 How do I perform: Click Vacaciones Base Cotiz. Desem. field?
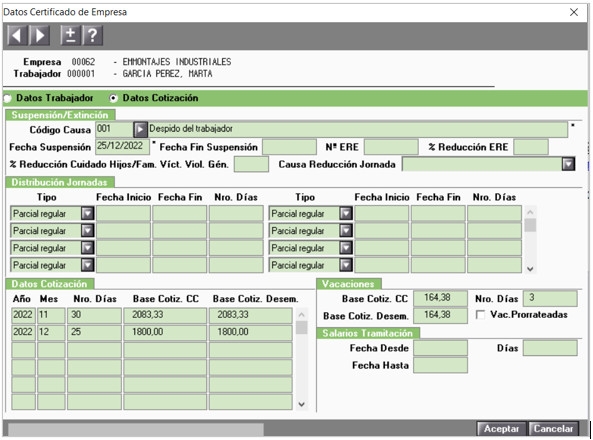440,316
